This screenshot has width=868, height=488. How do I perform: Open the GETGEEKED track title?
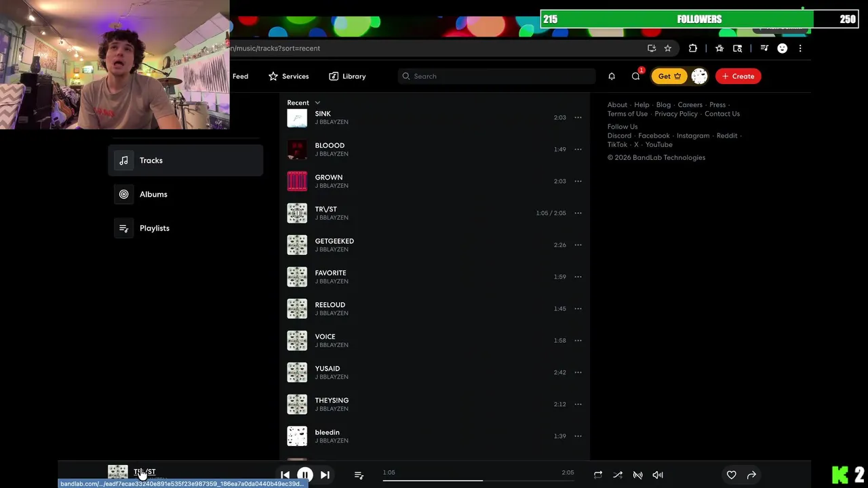click(334, 241)
